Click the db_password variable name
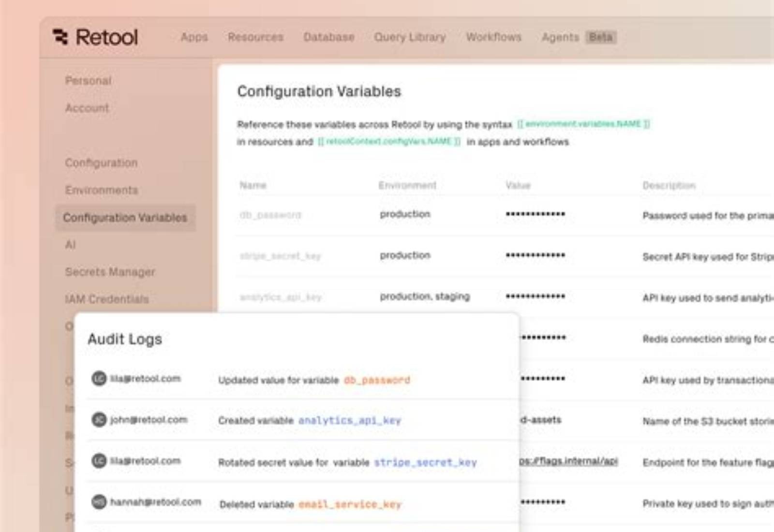The width and height of the screenshot is (774, 532). click(270, 215)
